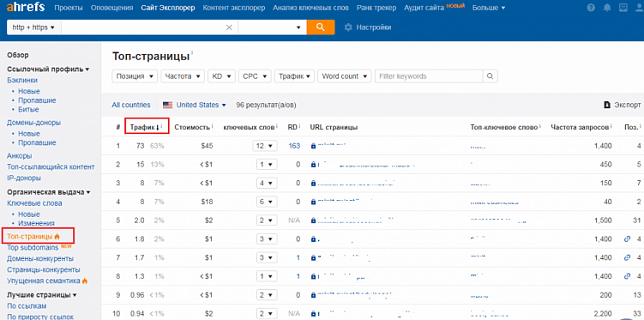Expand the 6 keywords dropdown in row 4

[x=267, y=202]
